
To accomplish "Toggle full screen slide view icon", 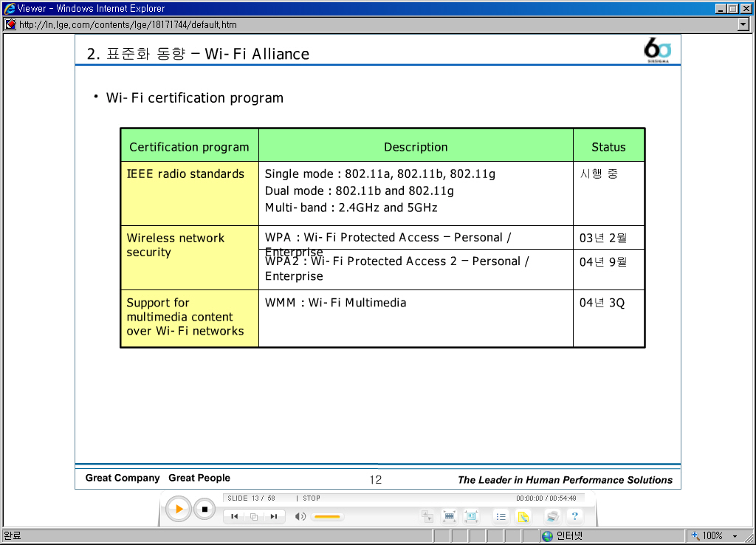I will click(x=471, y=517).
